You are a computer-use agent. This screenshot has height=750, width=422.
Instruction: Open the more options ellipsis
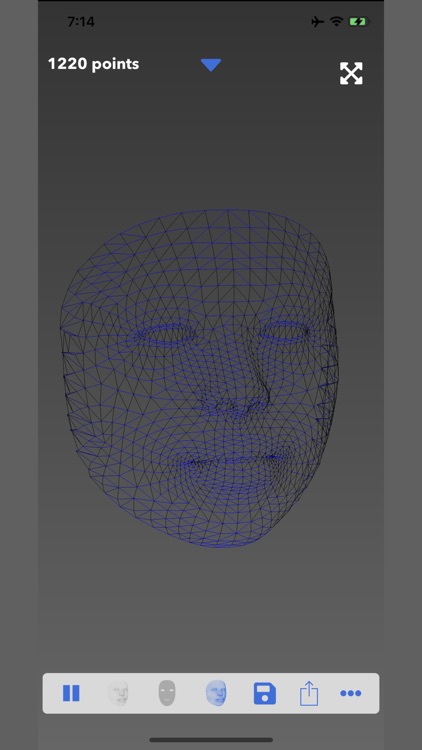351,693
